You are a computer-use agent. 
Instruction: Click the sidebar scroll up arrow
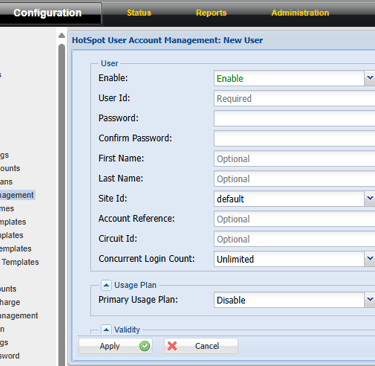61,35
